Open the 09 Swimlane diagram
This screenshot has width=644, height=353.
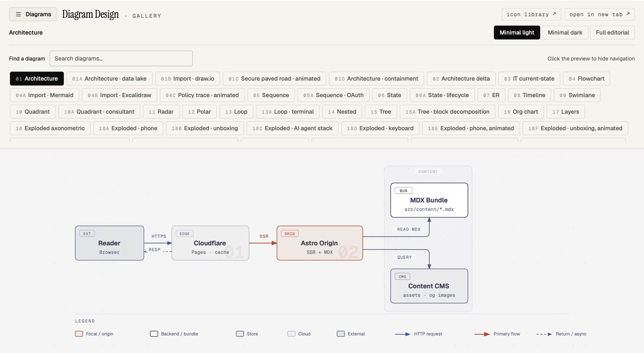click(577, 95)
